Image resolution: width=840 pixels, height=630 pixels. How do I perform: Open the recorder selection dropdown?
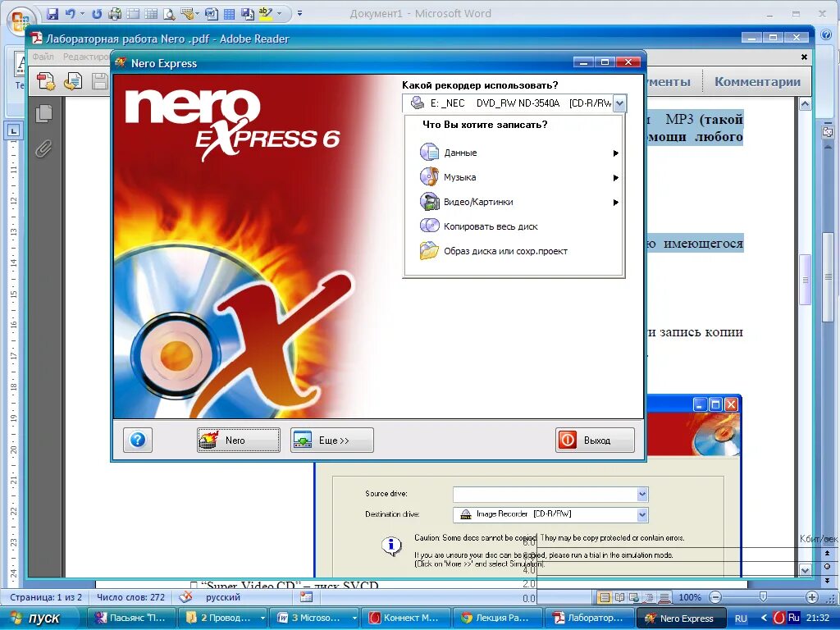click(x=619, y=103)
